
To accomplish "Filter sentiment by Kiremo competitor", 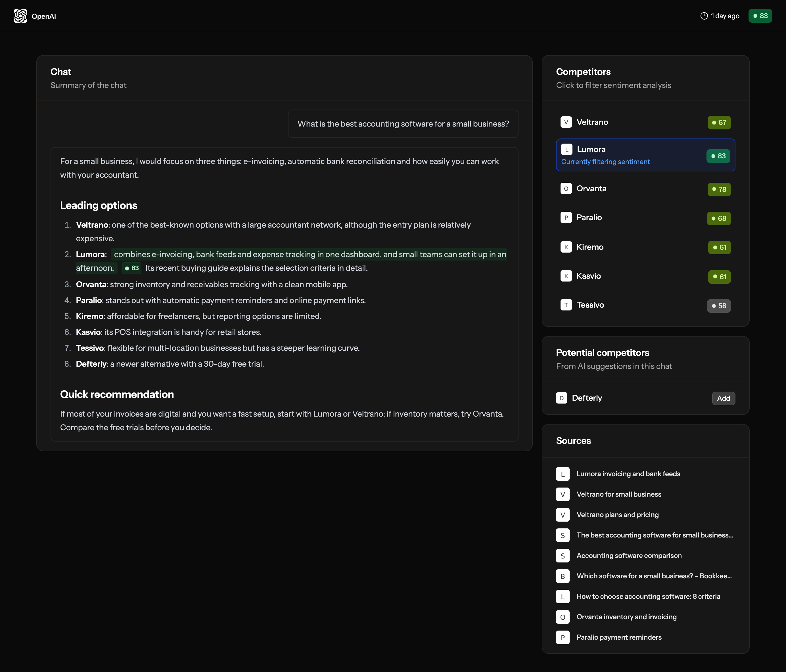I will pyautogui.click(x=645, y=247).
